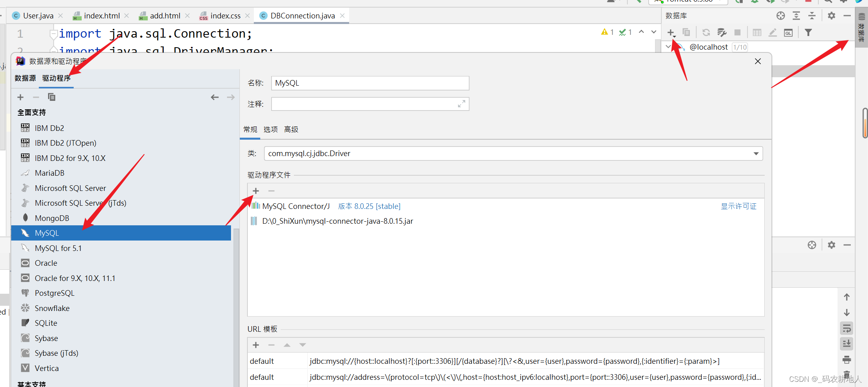Move URL template up
This screenshot has width=868, height=387.
tap(287, 345)
